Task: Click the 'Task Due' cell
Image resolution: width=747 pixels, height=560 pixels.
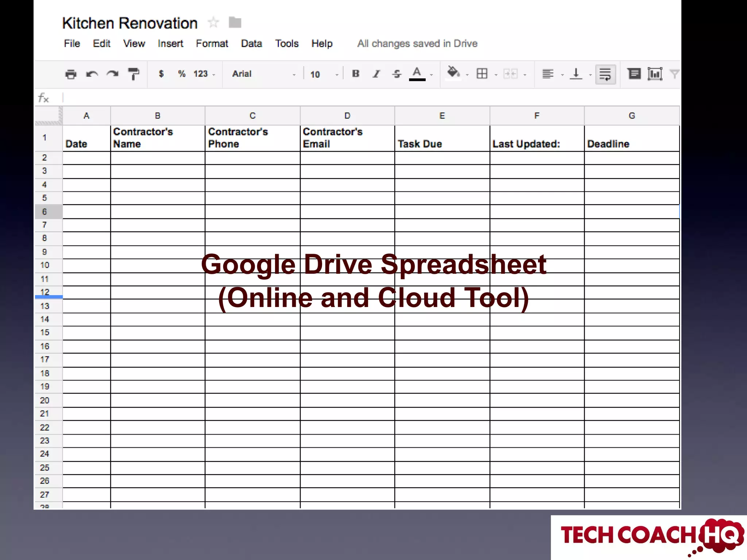Action: (x=442, y=138)
